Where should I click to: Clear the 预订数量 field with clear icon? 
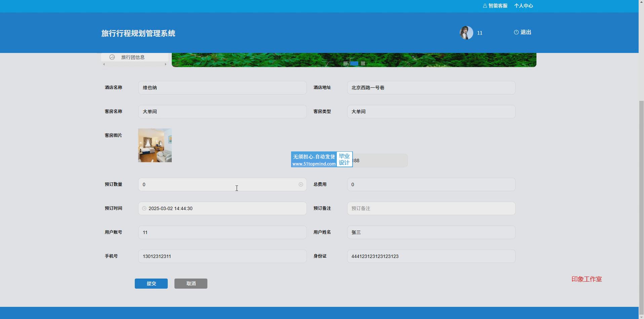pyautogui.click(x=300, y=184)
